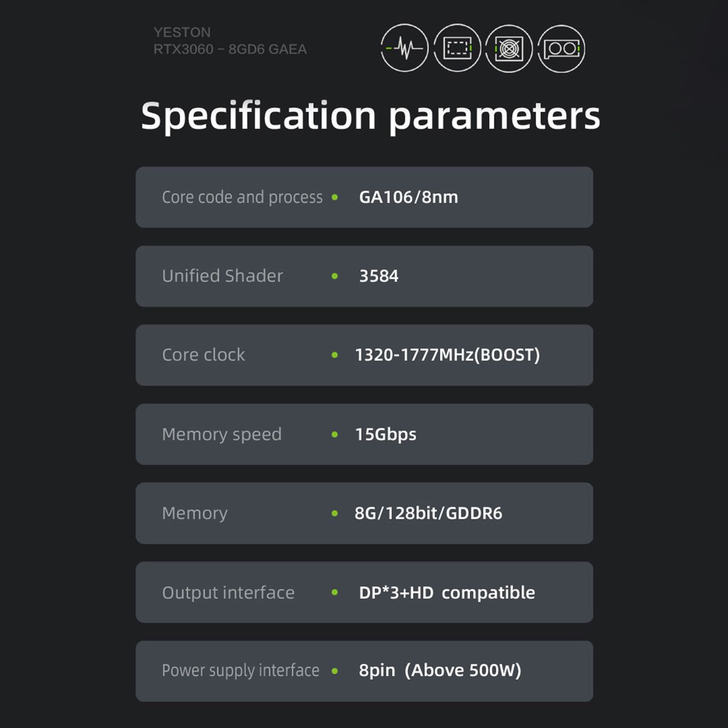Click the 3584 shader value
Screen dimensions: 728x728
(379, 276)
